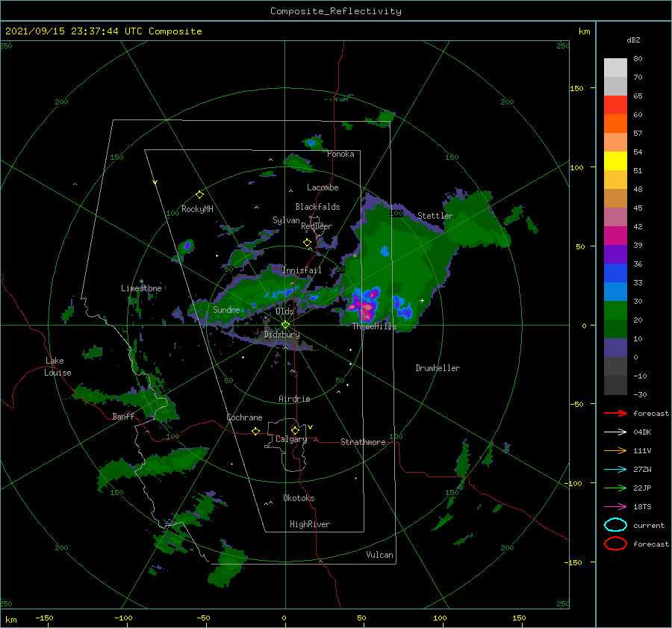The height and width of the screenshot is (628, 672).
Task: Click the orange 111V arrow in legend
Action: click(x=615, y=450)
